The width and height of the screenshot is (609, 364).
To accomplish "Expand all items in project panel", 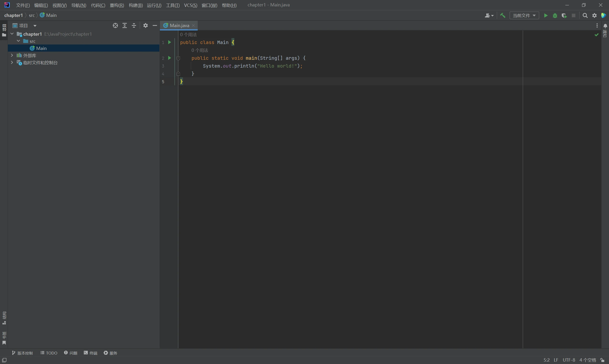I will click(x=125, y=25).
